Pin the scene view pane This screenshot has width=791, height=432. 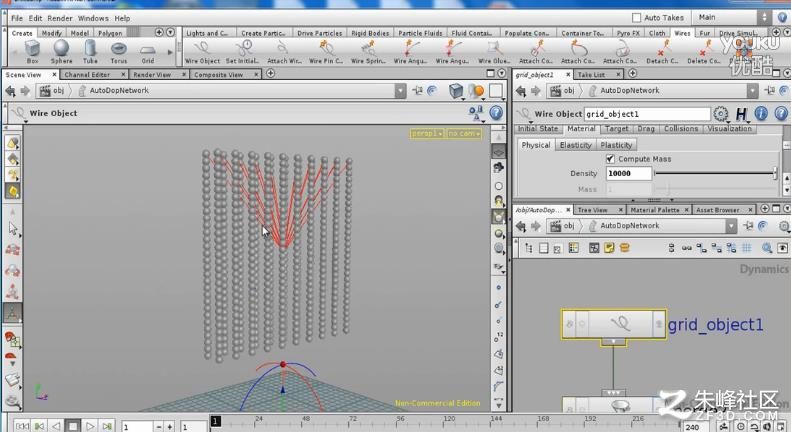417,90
